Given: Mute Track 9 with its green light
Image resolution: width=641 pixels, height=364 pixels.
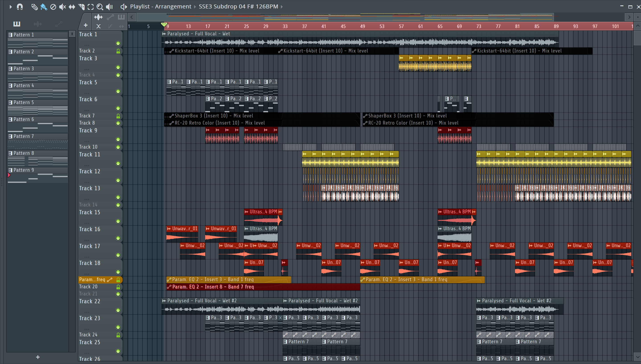Looking at the screenshot, I should pyautogui.click(x=118, y=139).
